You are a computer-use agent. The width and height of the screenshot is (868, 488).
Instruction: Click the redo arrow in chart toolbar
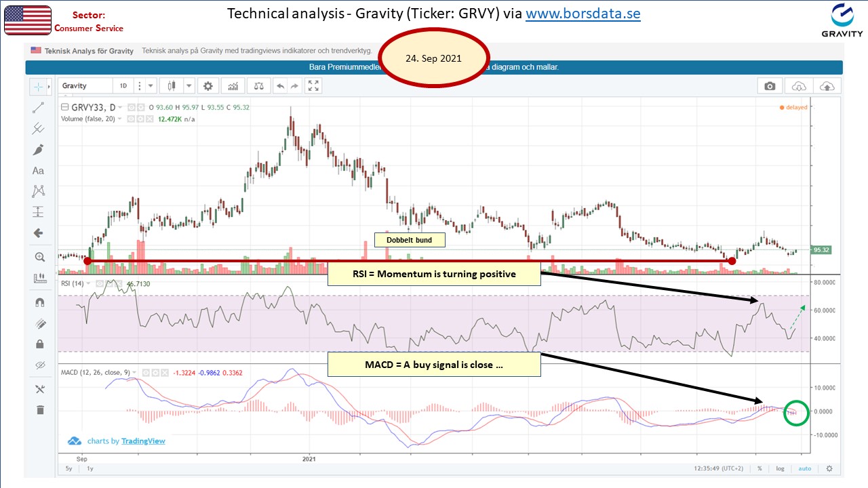294,86
